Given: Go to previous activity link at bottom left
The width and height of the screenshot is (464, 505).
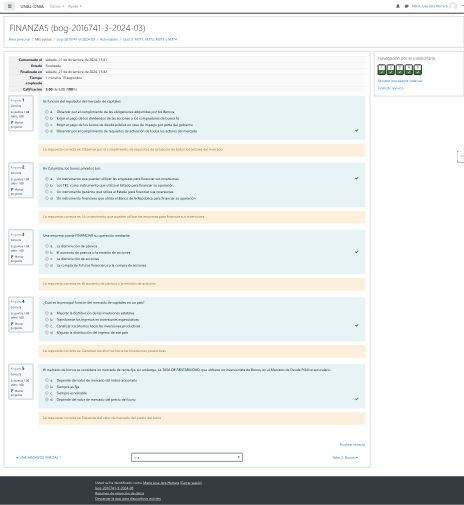Looking at the screenshot, I should [x=39, y=457].
